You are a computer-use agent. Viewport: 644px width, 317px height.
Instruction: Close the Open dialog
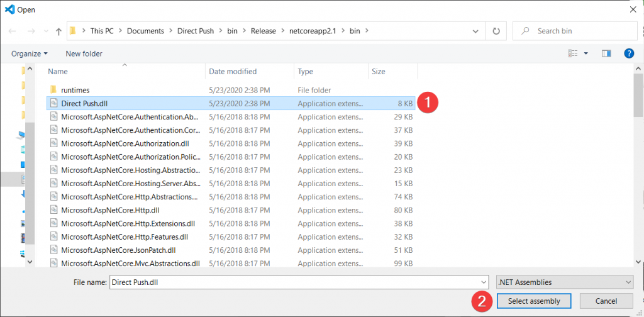tap(633, 10)
